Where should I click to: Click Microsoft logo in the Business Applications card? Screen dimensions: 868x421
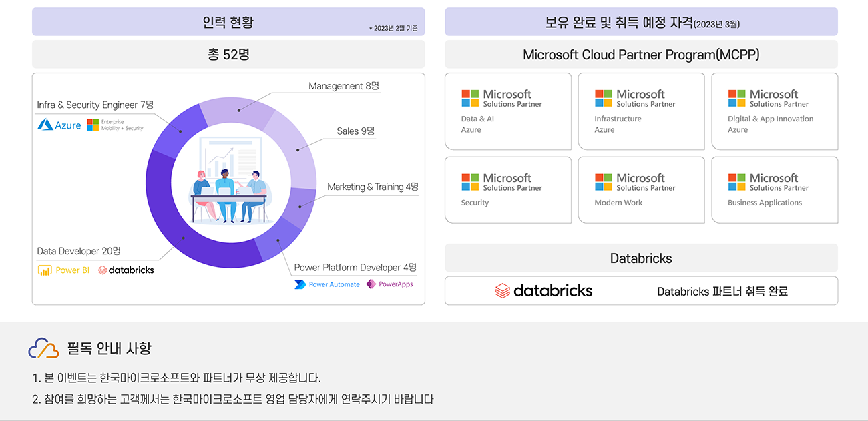pyautogui.click(x=769, y=183)
